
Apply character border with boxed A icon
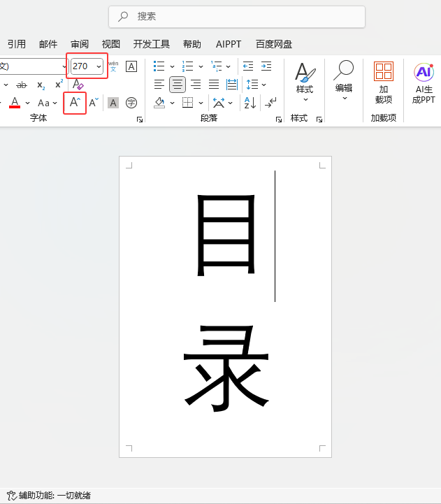(x=131, y=66)
